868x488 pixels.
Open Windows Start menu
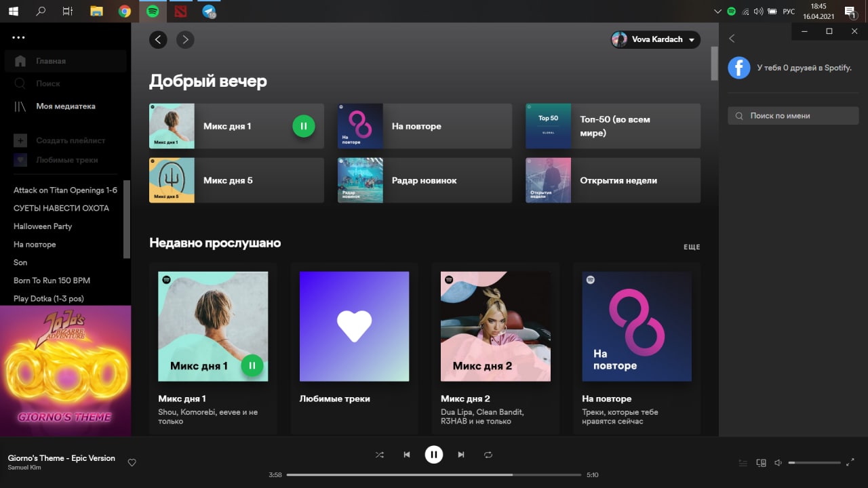(x=13, y=11)
